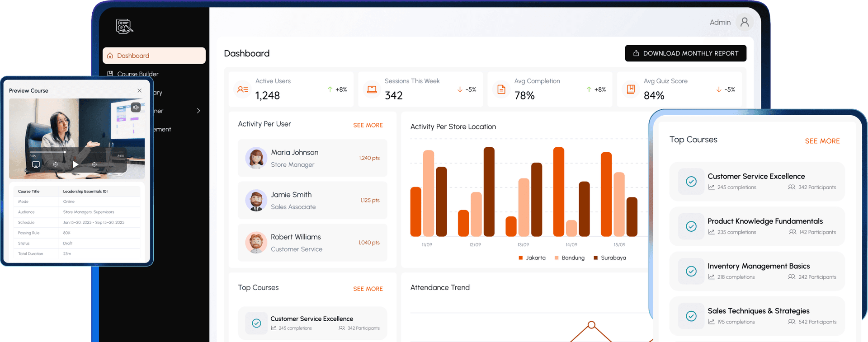This screenshot has height=342, width=868.
Task: Click the AirPlay cast icon in the video player
Action: pyautogui.click(x=36, y=165)
